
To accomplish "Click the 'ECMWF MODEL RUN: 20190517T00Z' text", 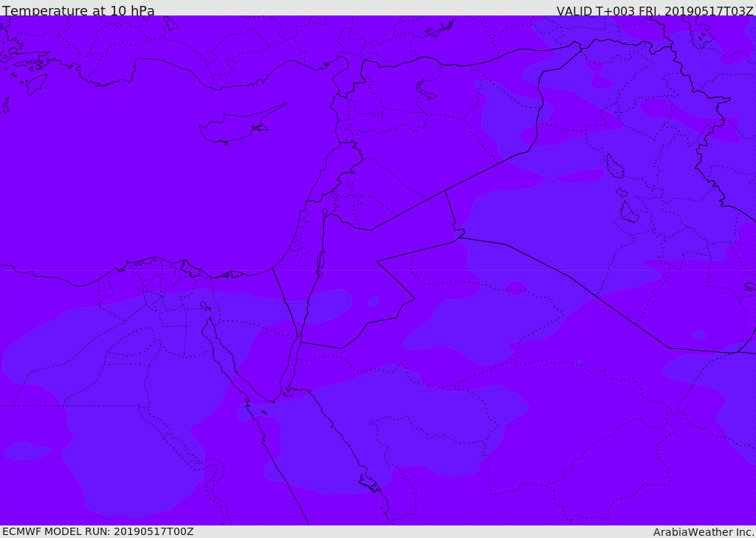I will pos(98,531).
